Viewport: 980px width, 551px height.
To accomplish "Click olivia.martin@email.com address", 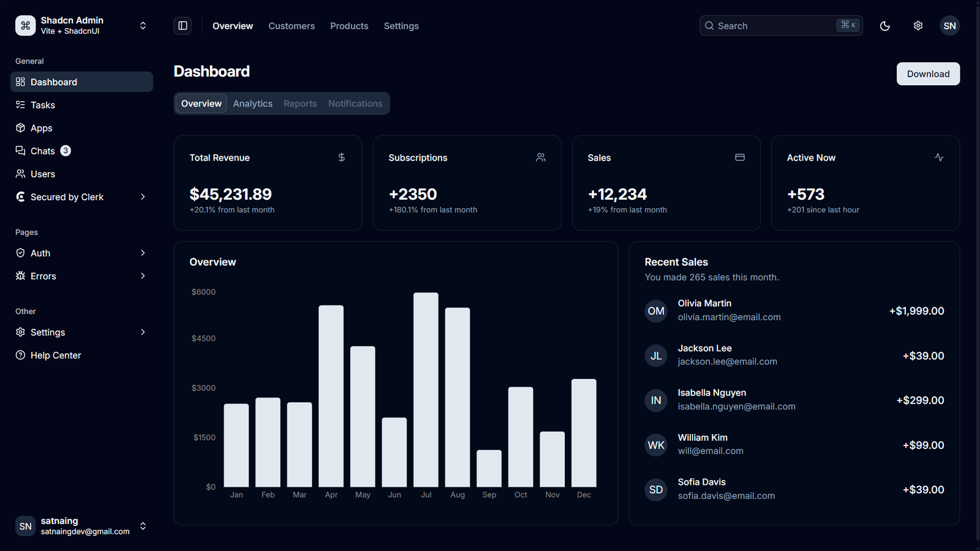I will click(x=729, y=317).
